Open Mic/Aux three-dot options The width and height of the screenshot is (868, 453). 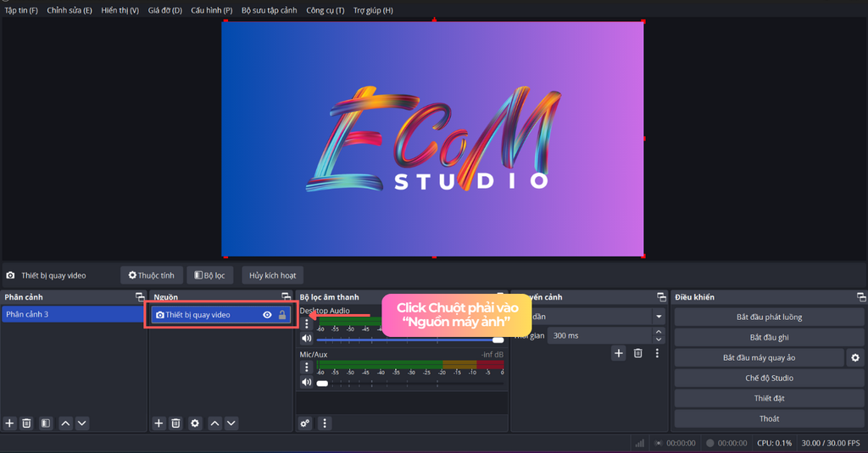307,367
